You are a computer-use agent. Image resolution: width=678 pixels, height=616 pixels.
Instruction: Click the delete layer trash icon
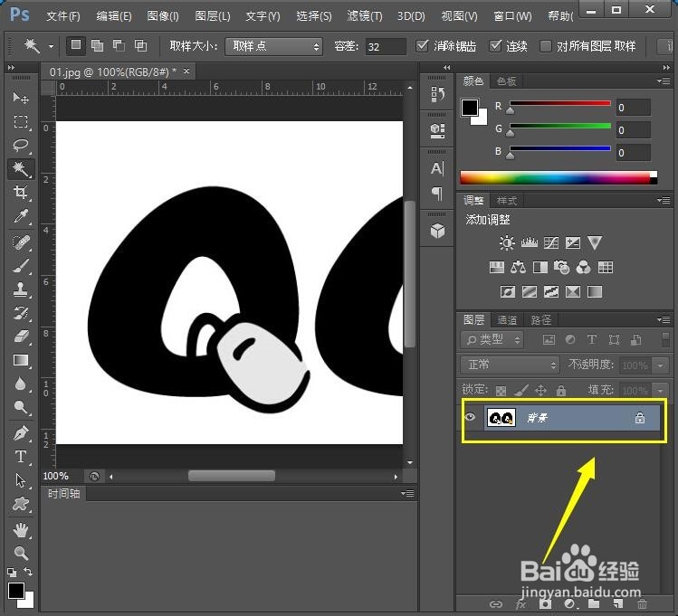pos(642,604)
